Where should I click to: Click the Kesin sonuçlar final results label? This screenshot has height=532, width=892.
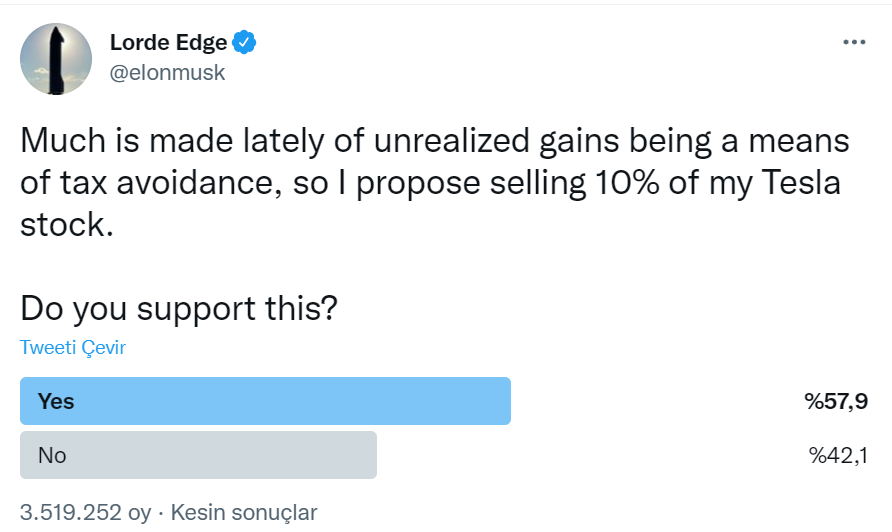[x=243, y=513]
